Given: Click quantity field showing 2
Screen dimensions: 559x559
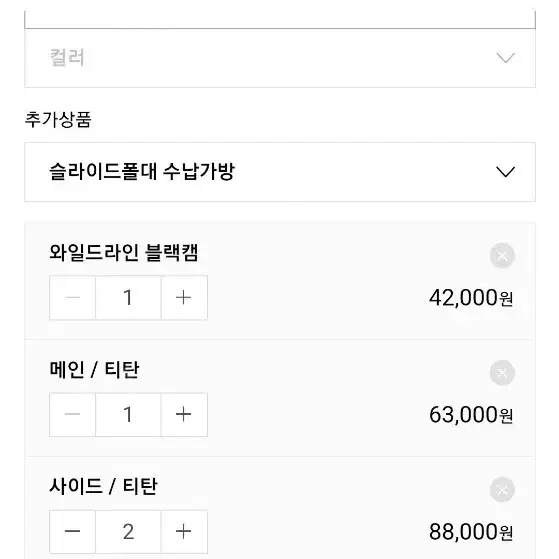Looking at the screenshot, I should click(128, 532).
